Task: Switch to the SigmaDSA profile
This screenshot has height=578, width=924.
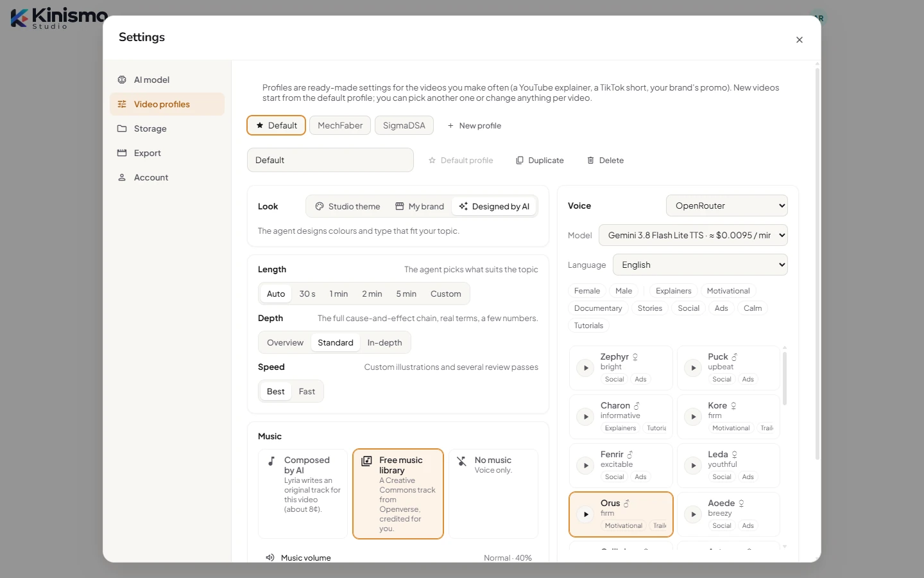Action: point(404,125)
